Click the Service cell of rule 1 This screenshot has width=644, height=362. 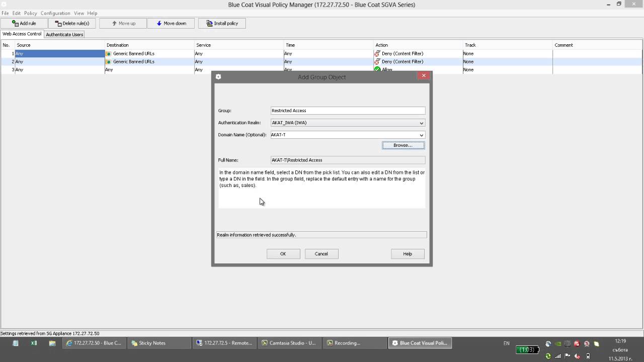[x=238, y=53]
